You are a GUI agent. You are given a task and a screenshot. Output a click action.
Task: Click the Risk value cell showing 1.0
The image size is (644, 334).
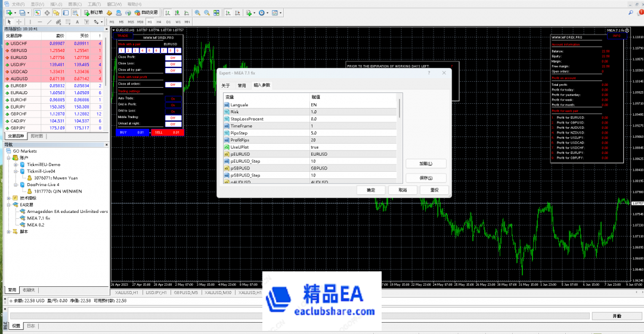click(352, 112)
